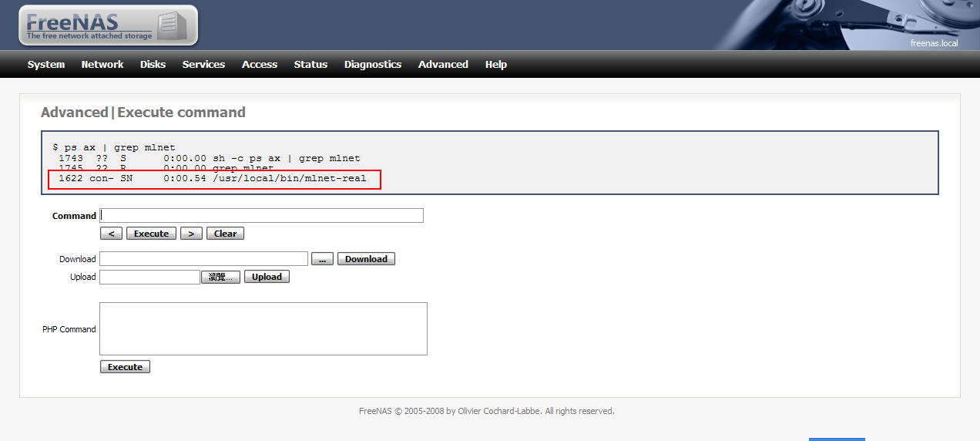Open the Disks menu
Image resolution: width=980 pixels, height=441 pixels.
pos(153,65)
